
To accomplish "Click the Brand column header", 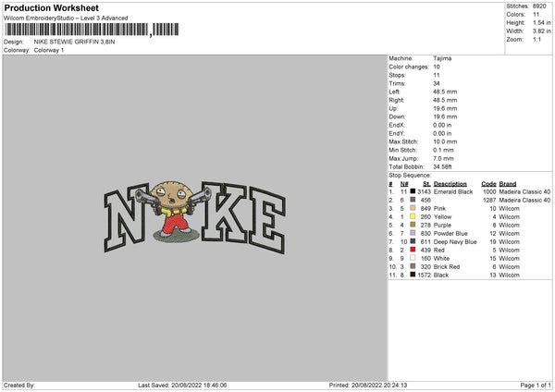I will pos(508,184).
